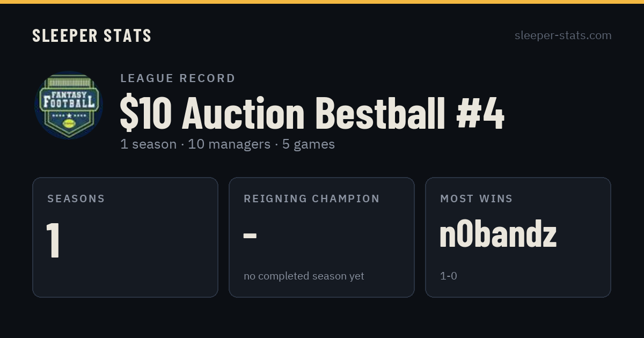Image resolution: width=644 pixels, height=338 pixels.
Task: Select the $10 Auction Bestball #4 heading
Action: tap(312, 113)
